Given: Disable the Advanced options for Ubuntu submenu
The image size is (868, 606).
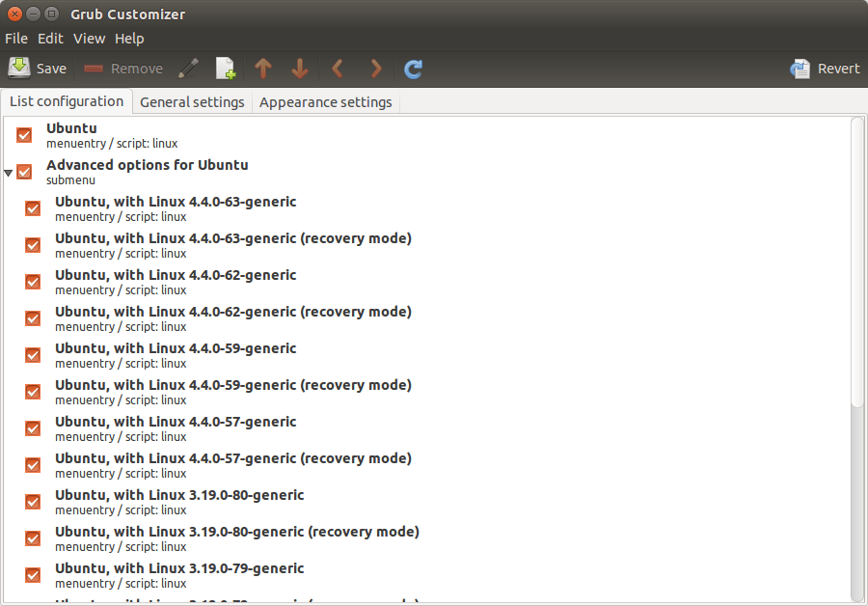Looking at the screenshot, I should [x=23, y=172].
